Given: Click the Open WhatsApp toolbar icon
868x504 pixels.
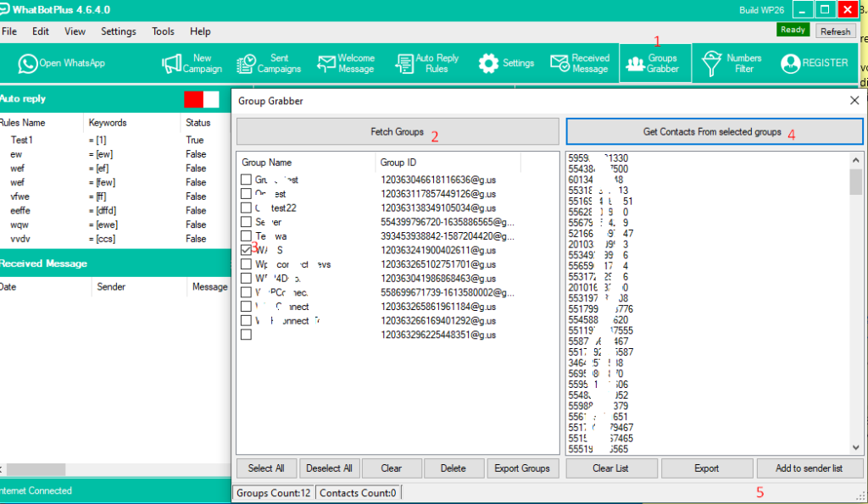Looking at the screenshot, I should tap(29, 64).
